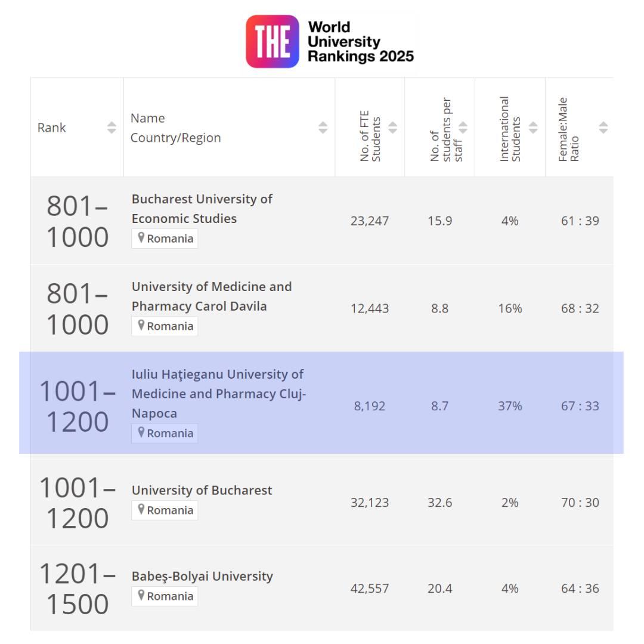The image size is (644, 644).
Task: Sort by students per staff arrows
Action: click(x=463, y=128)
